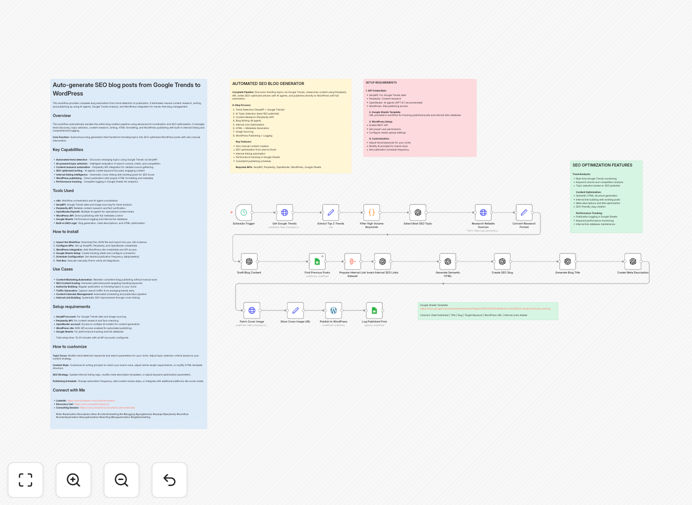Open the Filter High Volume Keywords code node
692x505 pixels.
pos(372,212)
